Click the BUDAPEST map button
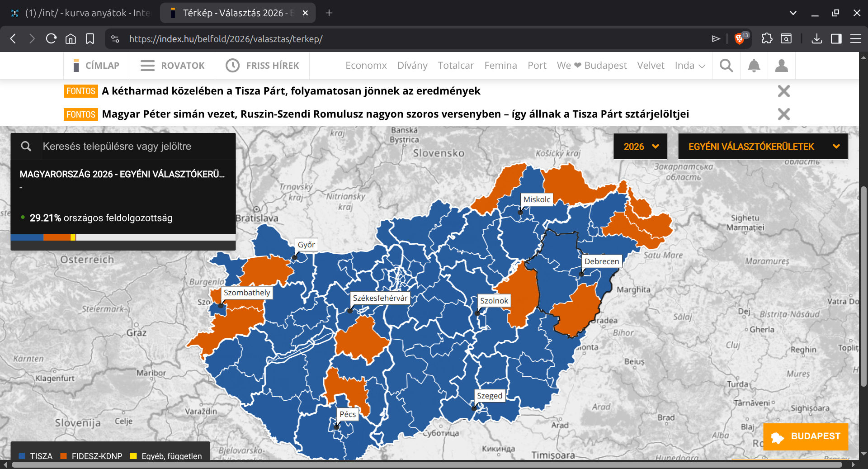Viewport: 868px width, 469px height. pyautogui.click(x=806, y=436)
